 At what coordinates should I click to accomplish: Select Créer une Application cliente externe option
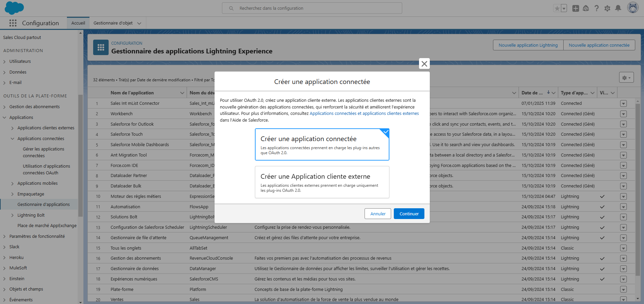tap(322, 182)
